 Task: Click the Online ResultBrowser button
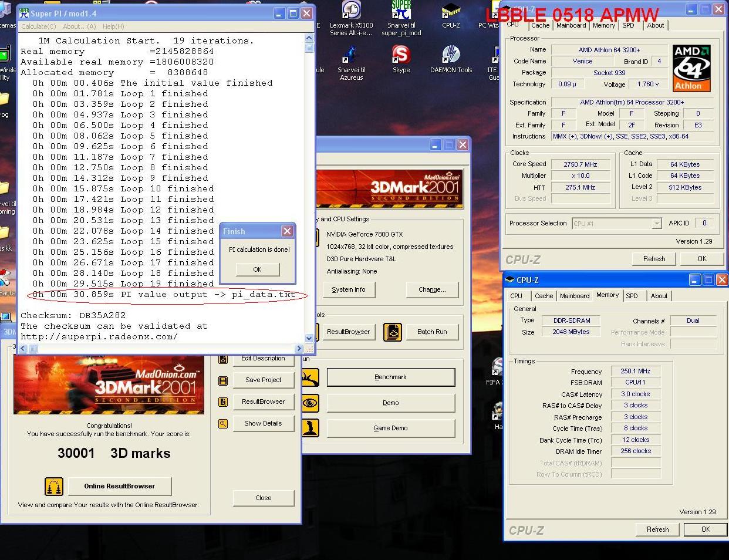120,486
